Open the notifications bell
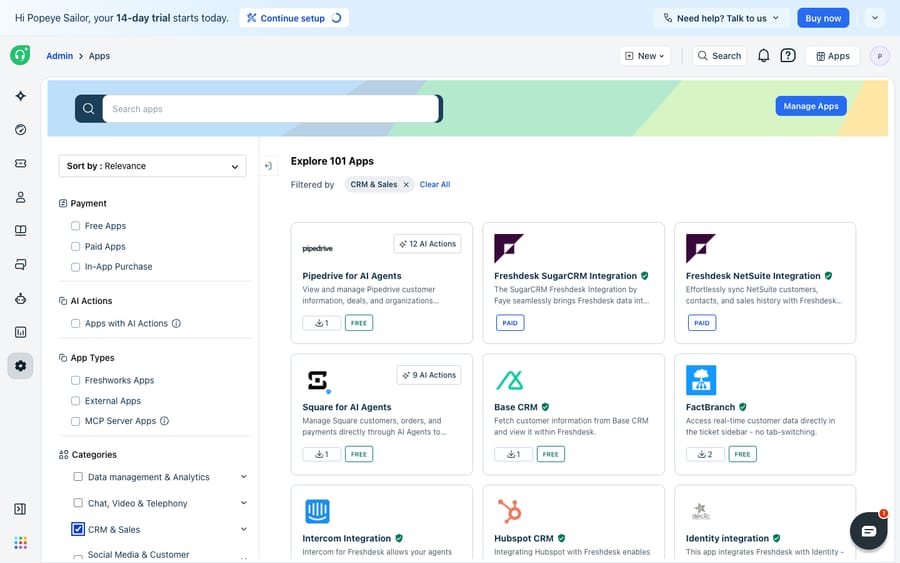The image size is (900, 563). pyautogui.click(x=763, y=56)
